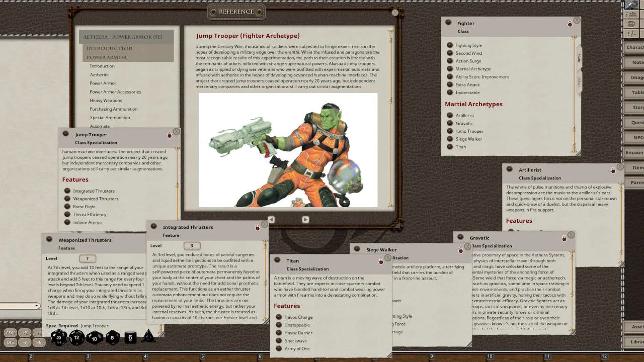Toggle lock on Fighter class window
This screenshot has width=644, height=362.
(x=570, y=24)
